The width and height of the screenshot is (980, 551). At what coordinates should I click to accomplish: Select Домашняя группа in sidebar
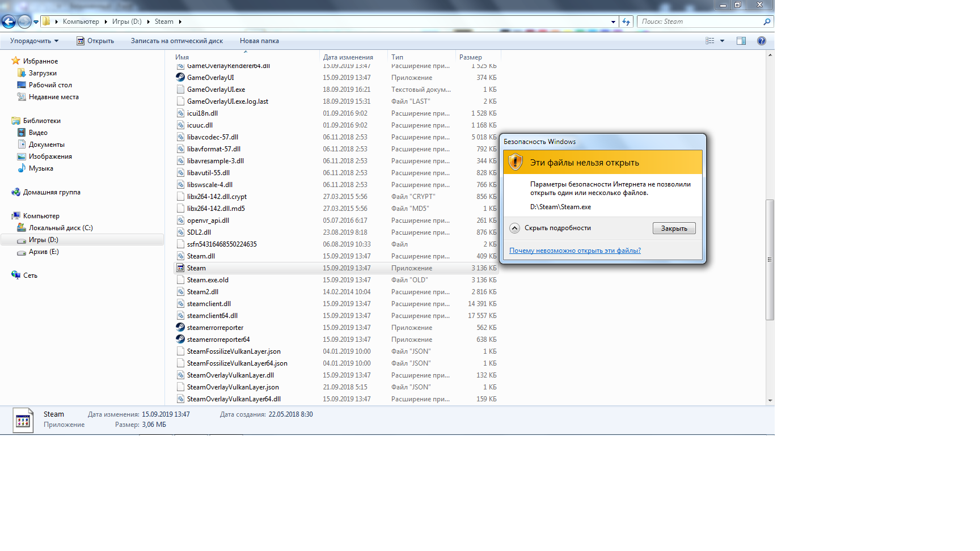pos(52,192)
